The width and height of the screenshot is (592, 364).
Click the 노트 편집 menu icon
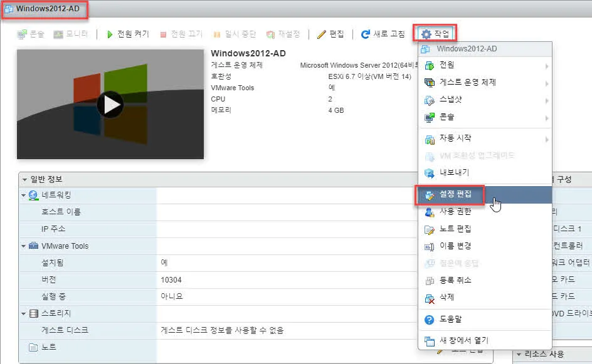click(x=430, y=229)
